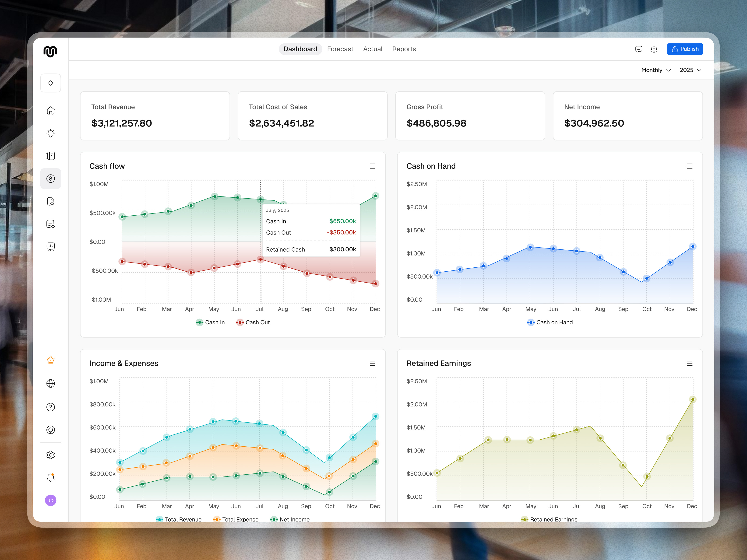Open the Cash on Hand chart options menu
The height and width of the screenshot is (560, 747).
[x=690, y=166]
